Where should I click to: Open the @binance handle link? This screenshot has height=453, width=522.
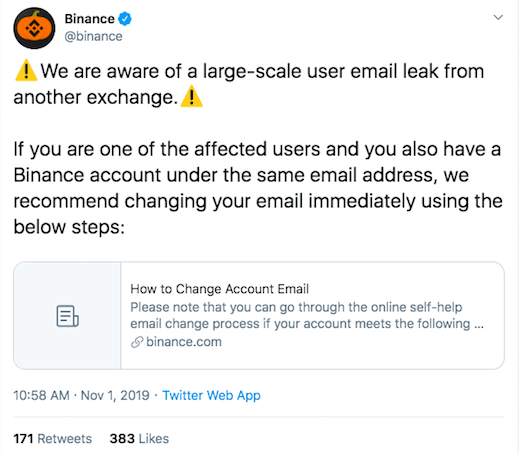pyautogui.click(x=93, y=36)
